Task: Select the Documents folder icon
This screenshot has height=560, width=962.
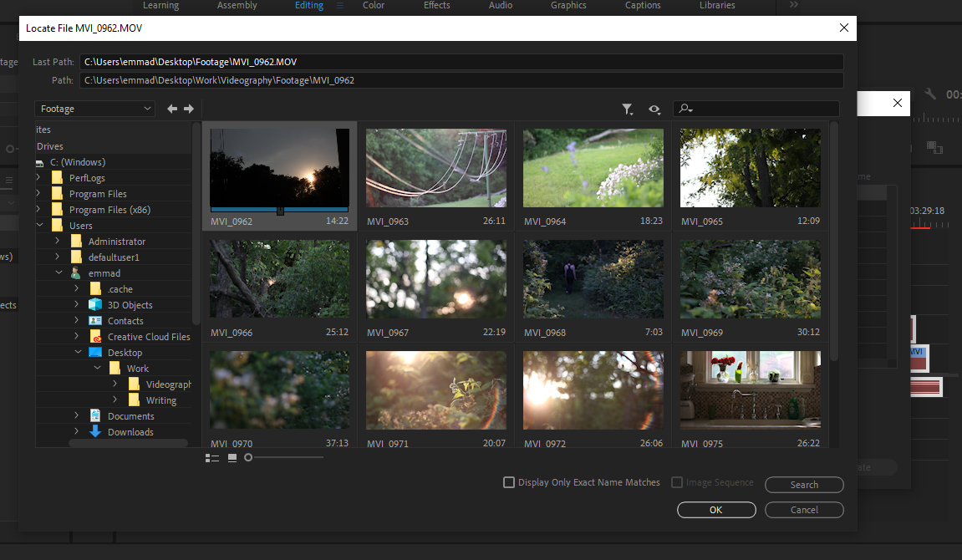Action: (x=95, y=415)
